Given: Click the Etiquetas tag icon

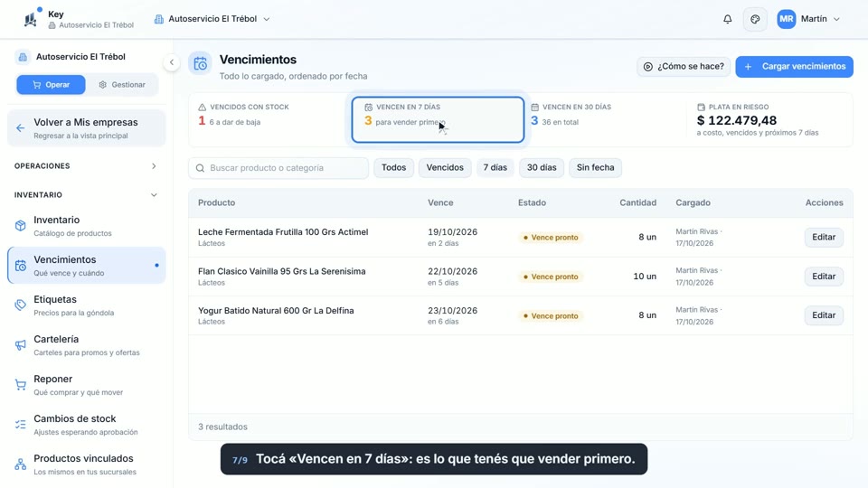Looking at the screenshot, I should tap(21, 305).
